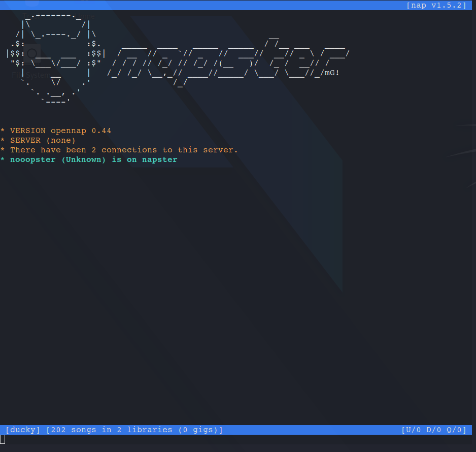Image resolution: width=476 pixels, height=452 pixels.
Task: Click the "[ducky]" username in status bar
Action: pos(23,430)
